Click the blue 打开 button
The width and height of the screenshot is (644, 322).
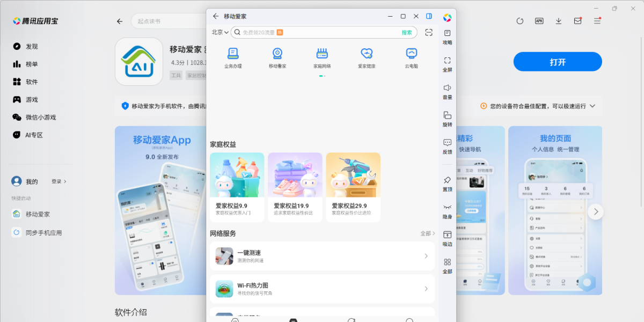[x=558, y=62]
